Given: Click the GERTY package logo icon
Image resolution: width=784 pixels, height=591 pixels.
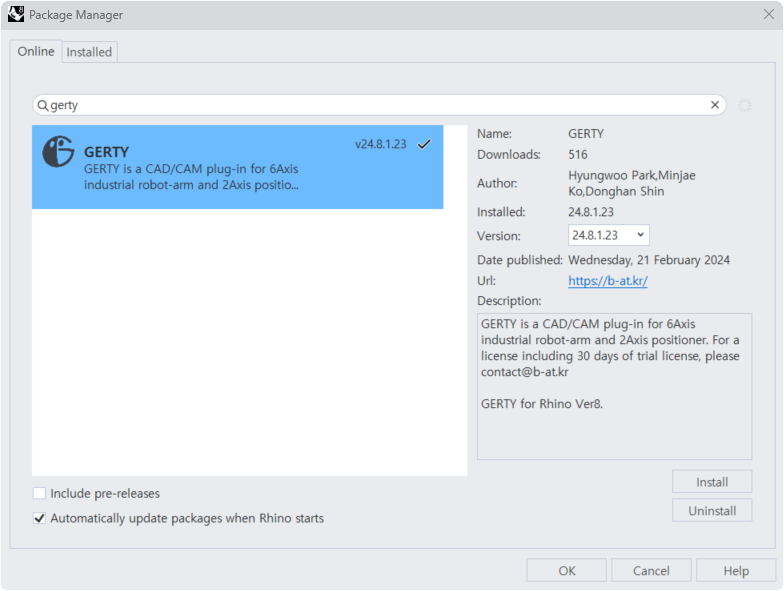Looking at the screenshot, I should pos(58,151).
